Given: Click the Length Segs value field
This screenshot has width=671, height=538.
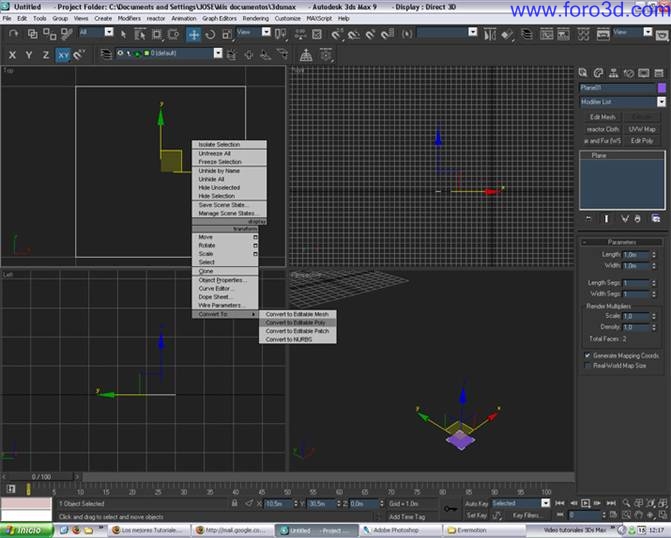Looking at the screenshot, I should 636,283.
